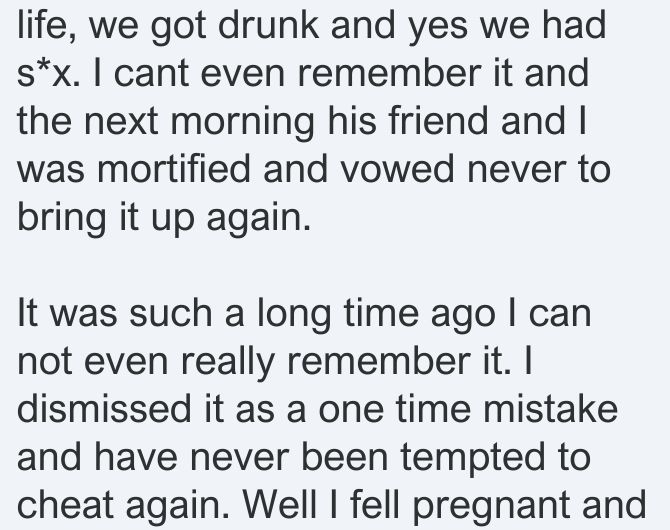Place cursor on the word "Well"
The height and width of the screenshot is (530, 670).
click(x=280, y=505)
